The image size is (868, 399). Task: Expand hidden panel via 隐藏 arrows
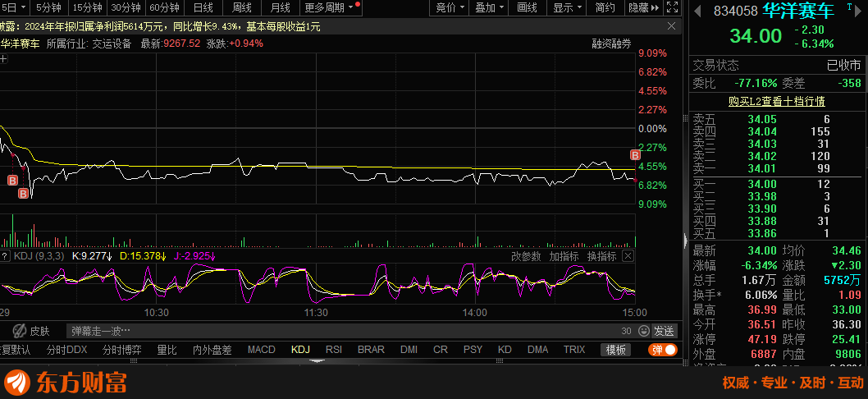(644, 7)
